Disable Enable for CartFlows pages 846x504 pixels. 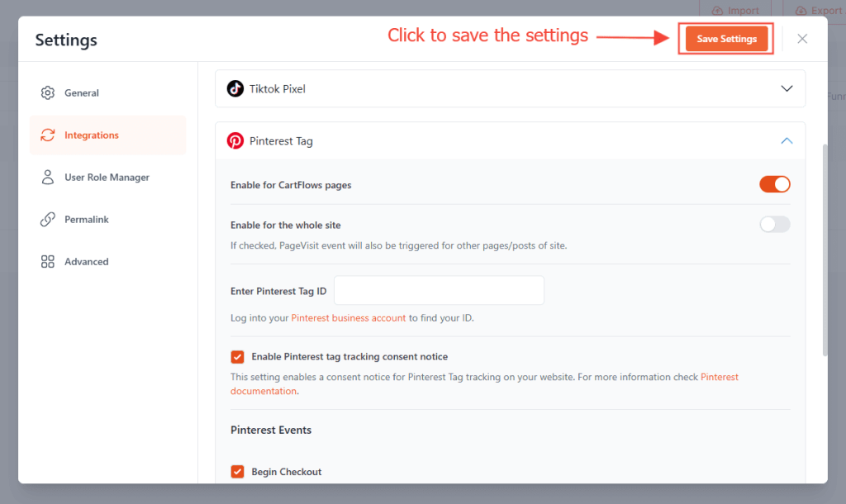[774, 184]
